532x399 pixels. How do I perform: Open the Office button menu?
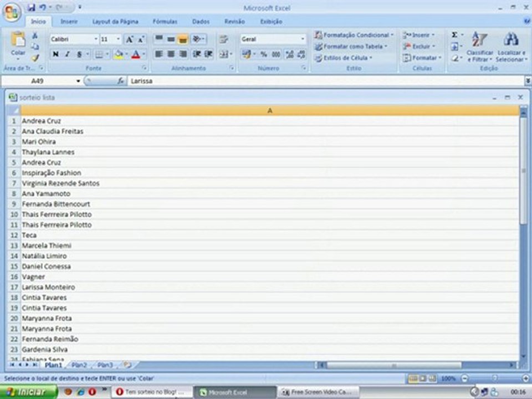point(12,13)
